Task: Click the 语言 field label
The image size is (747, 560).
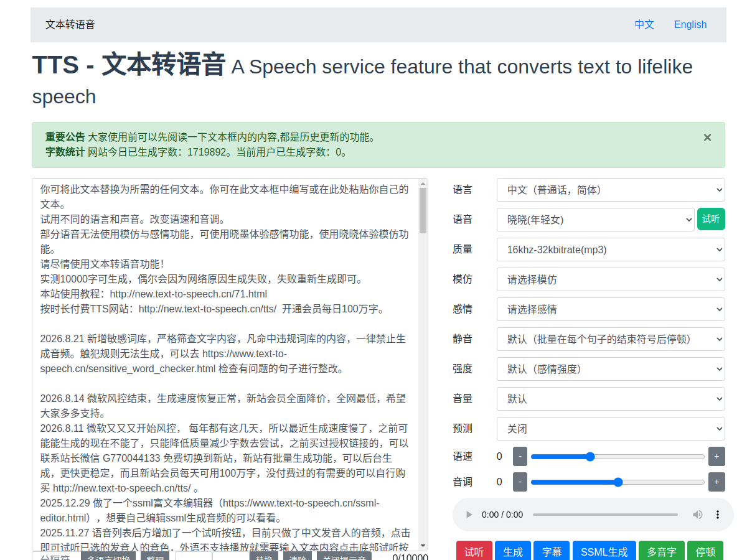Action: point(463,190)
